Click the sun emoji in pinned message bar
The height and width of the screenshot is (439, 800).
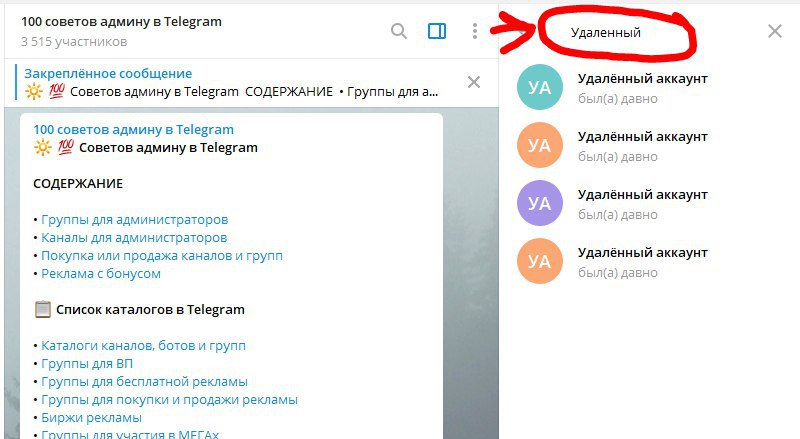[34, 92]
